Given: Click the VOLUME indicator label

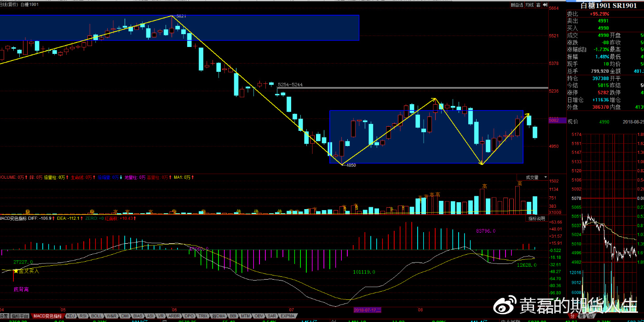Looking at the screenshot, I should [12, 177].
